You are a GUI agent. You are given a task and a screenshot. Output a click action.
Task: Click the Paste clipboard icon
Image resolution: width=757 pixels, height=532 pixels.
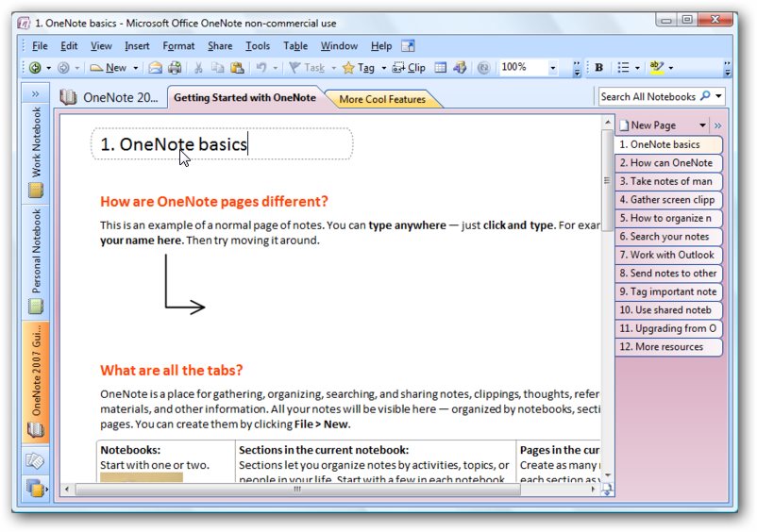(x=237, y=68)
